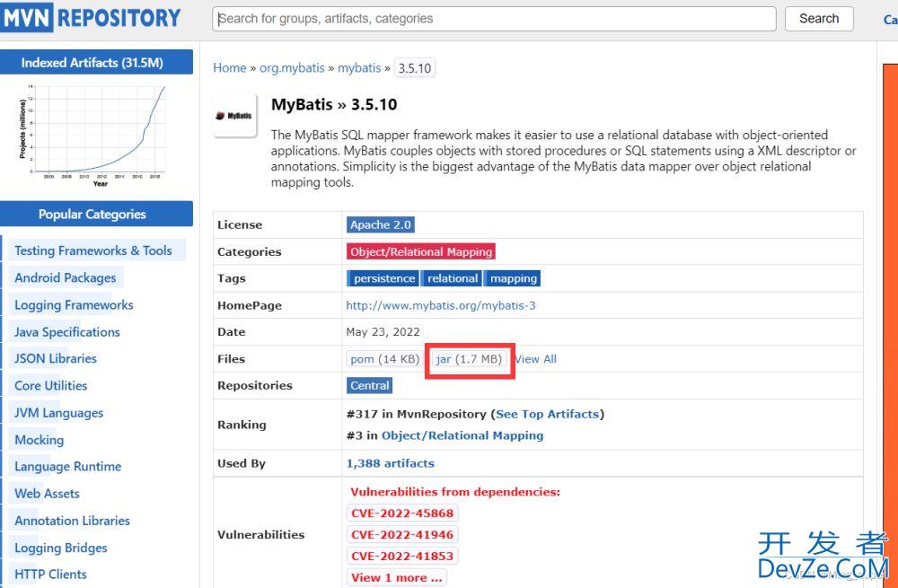Open the Popular Categories header
Screen dimensions: 898x588
click(x=95, y=215)
